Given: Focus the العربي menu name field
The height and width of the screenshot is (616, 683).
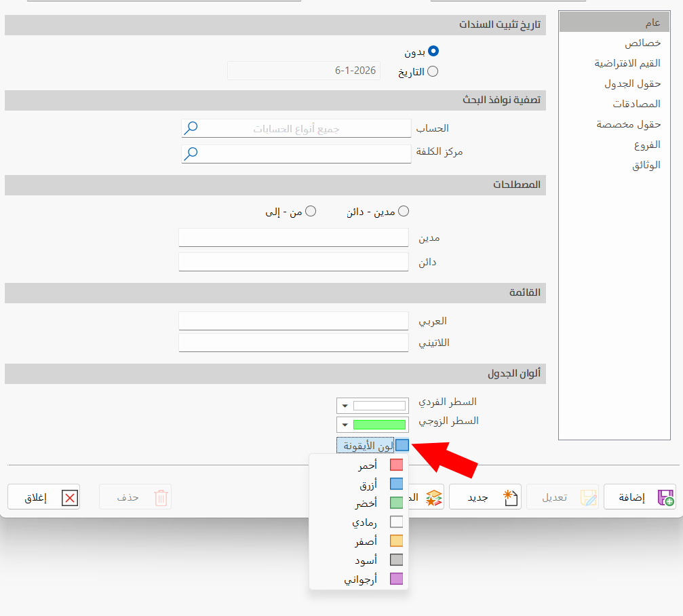Looking at the screenshot, I should pos(294,321).
